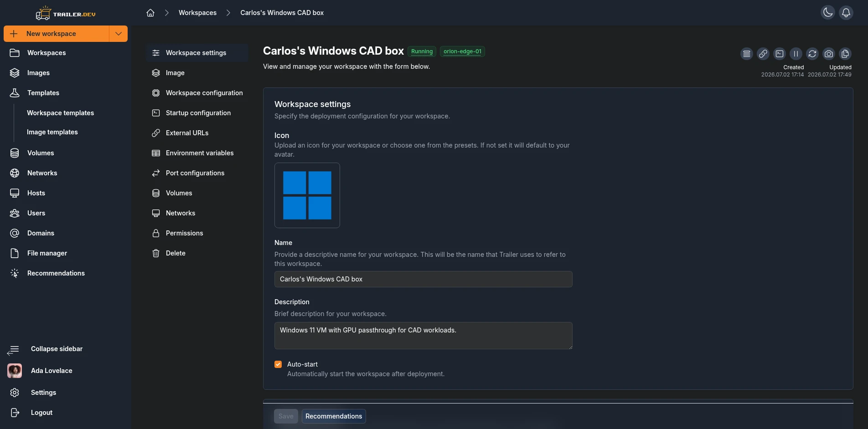Viewport: 868px width, 429px height.
Task: Open the workspace Networks section
Action: [197, 213]
